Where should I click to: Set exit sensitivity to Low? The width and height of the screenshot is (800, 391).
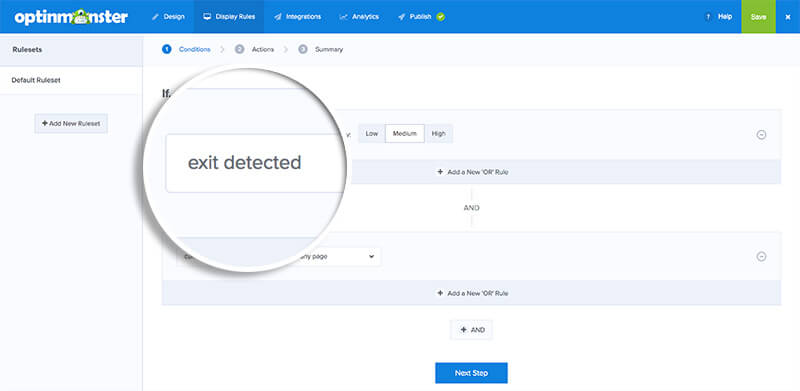click(x=371, y=134)
